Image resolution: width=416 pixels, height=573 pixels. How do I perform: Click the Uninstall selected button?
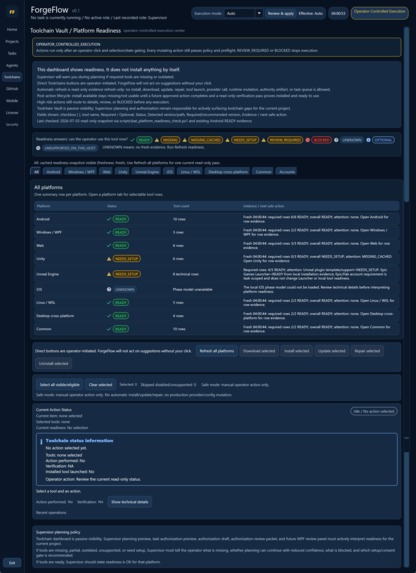tap(53, 364)
